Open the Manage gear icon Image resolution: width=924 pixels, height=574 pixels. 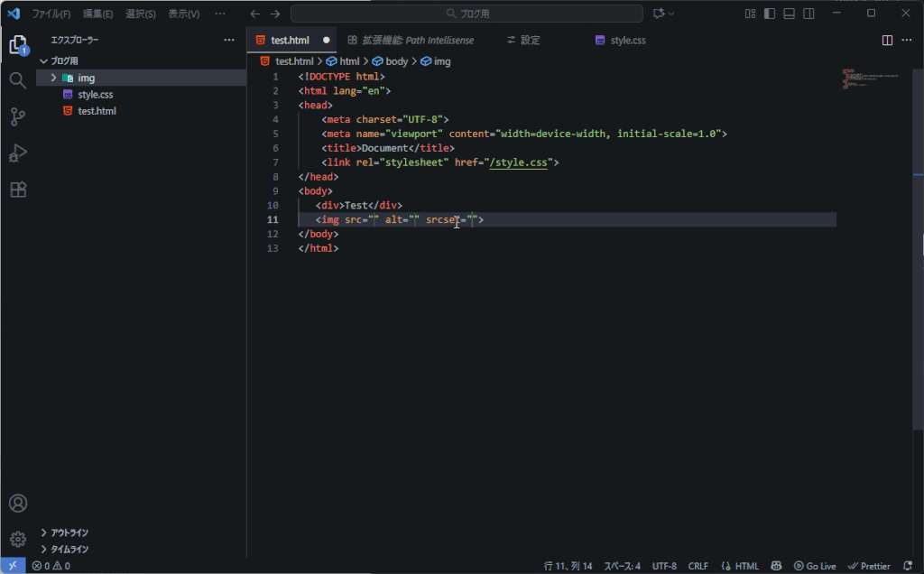[17, 539]
